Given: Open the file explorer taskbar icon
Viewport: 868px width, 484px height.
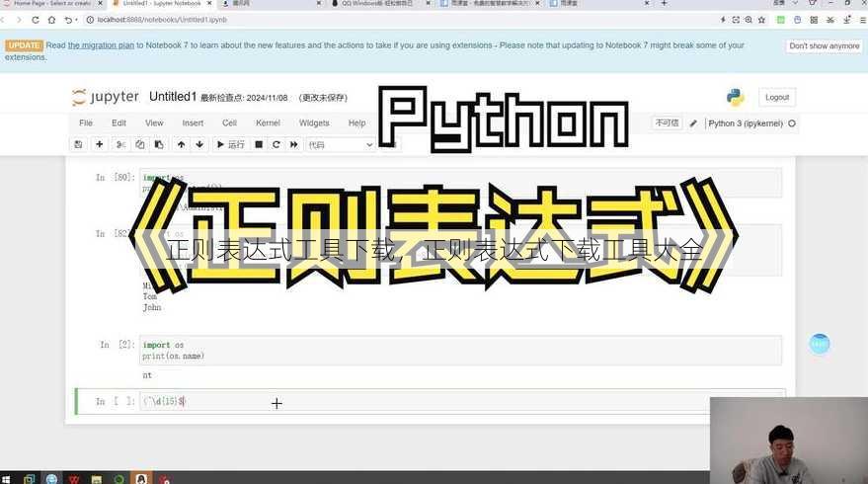Looking at the screenshot, I should tap(97, 479).
